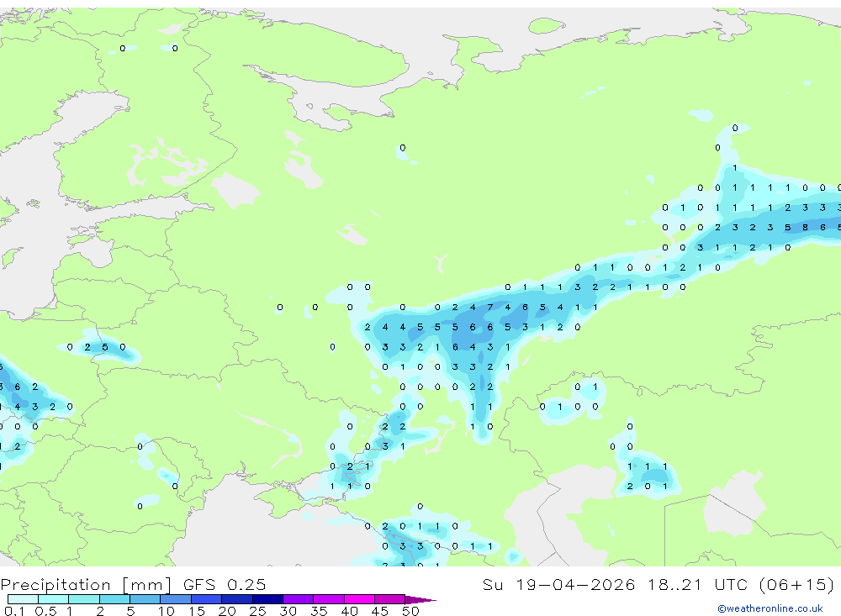Click the 0.1–0.5 mm palest legend swatch
This screenshot has height=616, width=841.
coord(23,599)
